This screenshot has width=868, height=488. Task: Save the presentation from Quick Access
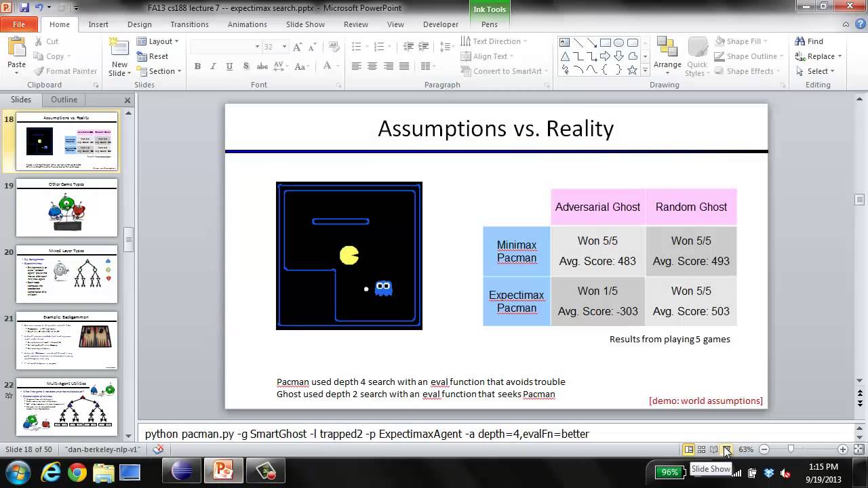tap(24, 8)
